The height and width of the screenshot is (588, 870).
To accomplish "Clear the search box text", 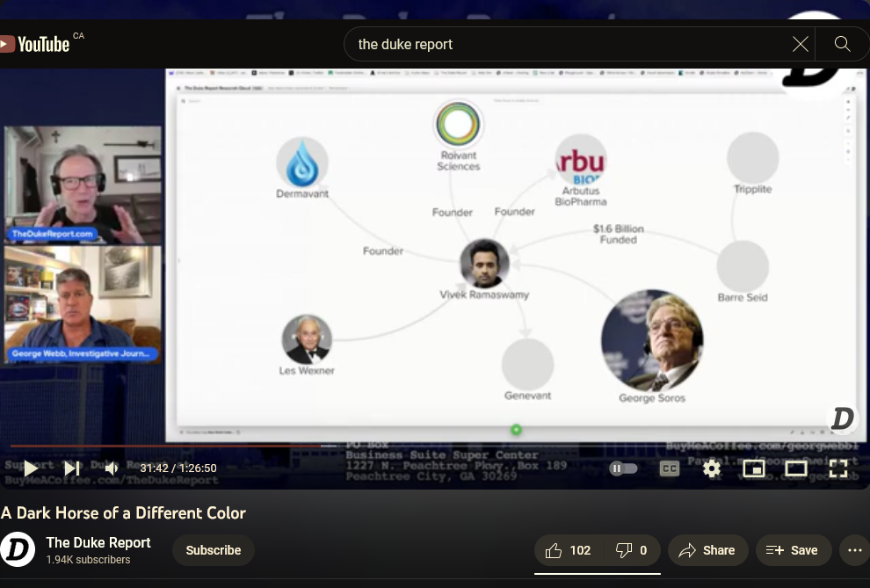I will coord(800,44).
